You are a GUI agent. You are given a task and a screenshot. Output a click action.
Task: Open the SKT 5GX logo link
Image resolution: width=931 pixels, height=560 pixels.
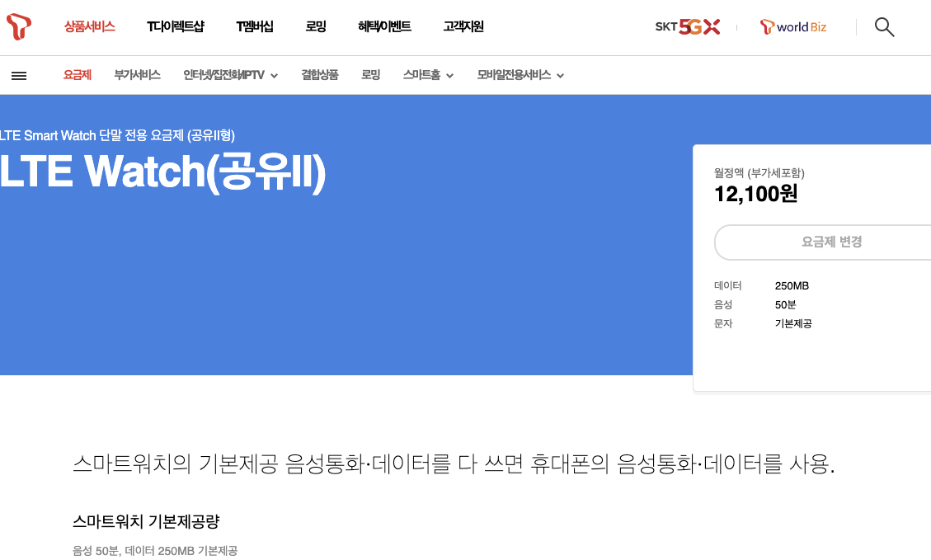click(688, 26)
